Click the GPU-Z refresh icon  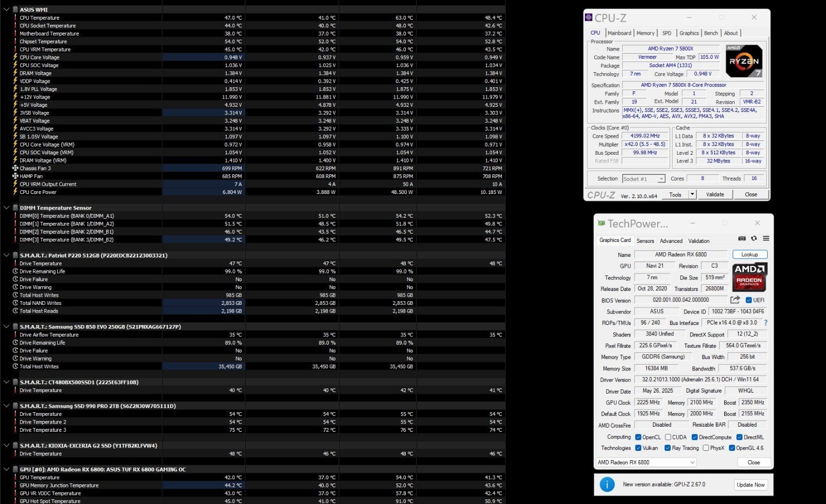click(754, 238)
